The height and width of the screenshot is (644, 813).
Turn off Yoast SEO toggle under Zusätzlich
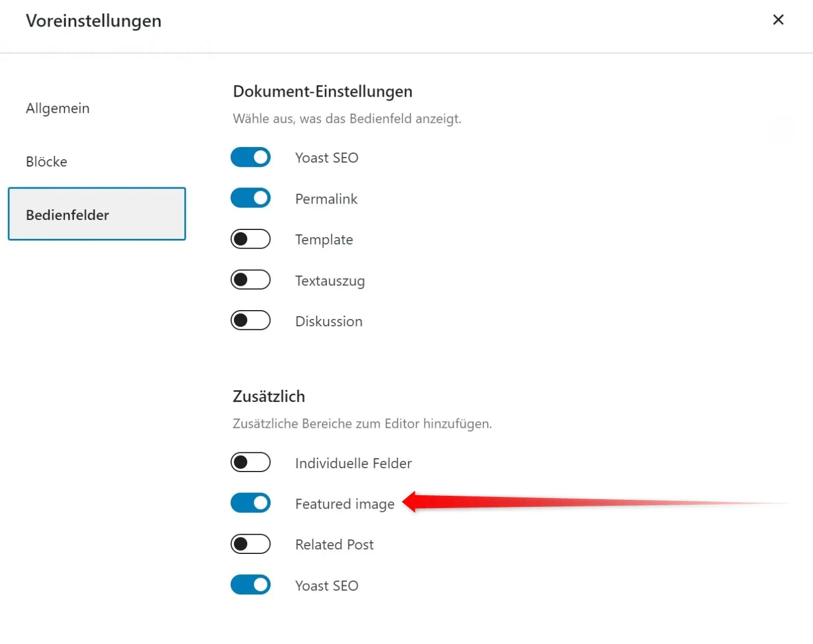pos(251,585)
